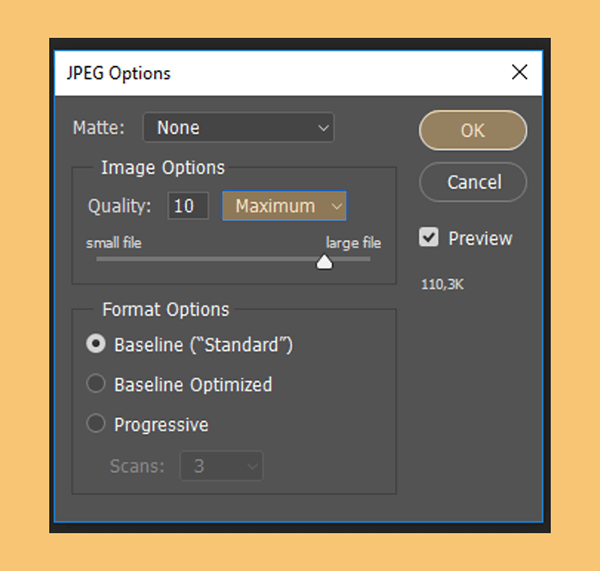Click the JPEG Options title bar text
Image resolution: width=600 pixels, height=571 pixels.
click(119, 73)
